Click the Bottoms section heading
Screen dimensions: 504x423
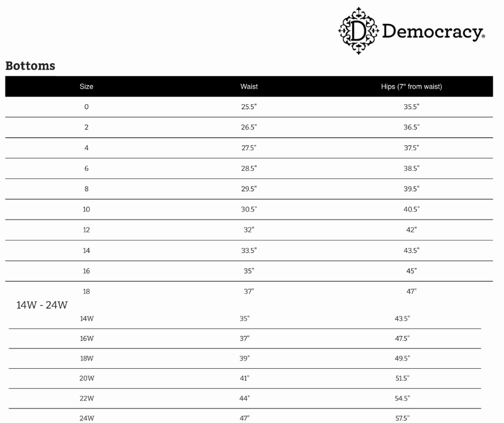click(x=30, y=65)
